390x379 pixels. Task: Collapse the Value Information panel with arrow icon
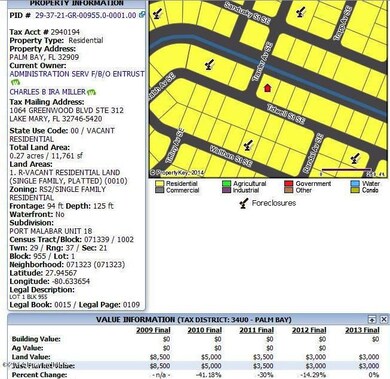(x=372, y=319)
